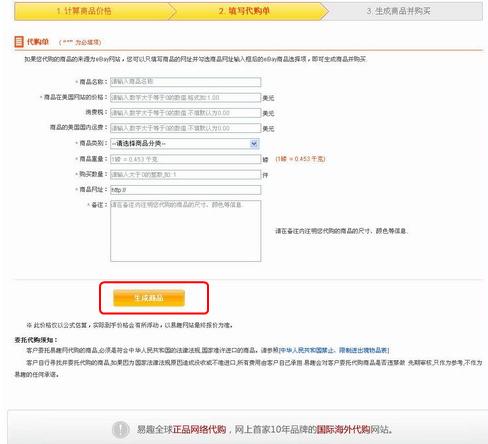Focus the 商品在美国网站的价格 input field
Viewport: 488px width, 444px height.
(x=186, y=98)
